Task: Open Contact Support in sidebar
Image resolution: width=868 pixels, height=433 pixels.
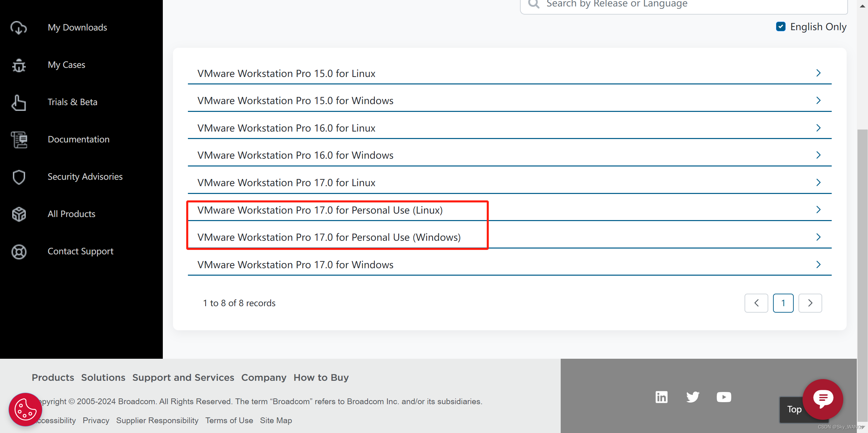Action: tap(80, 251)
